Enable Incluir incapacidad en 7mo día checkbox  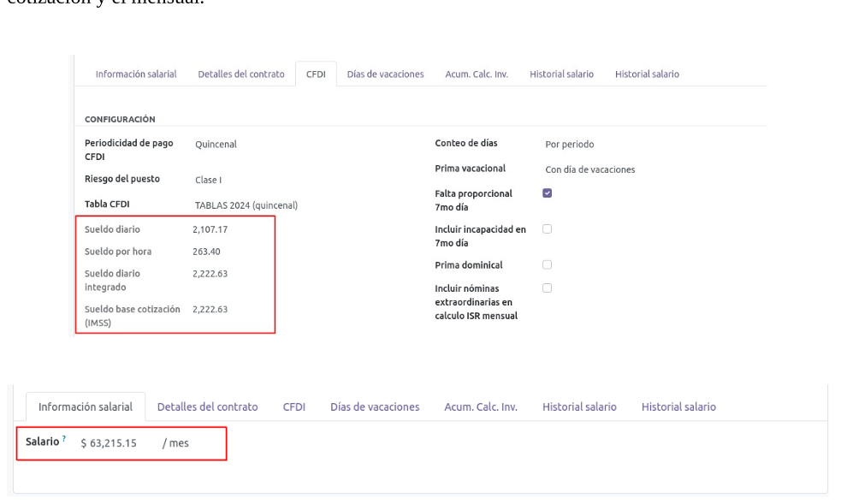pos(548,229)
